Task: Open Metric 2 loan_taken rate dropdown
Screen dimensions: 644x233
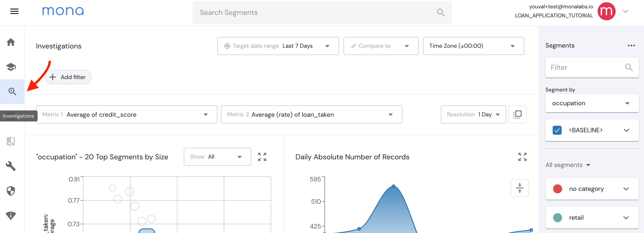Action: [311, 115]
